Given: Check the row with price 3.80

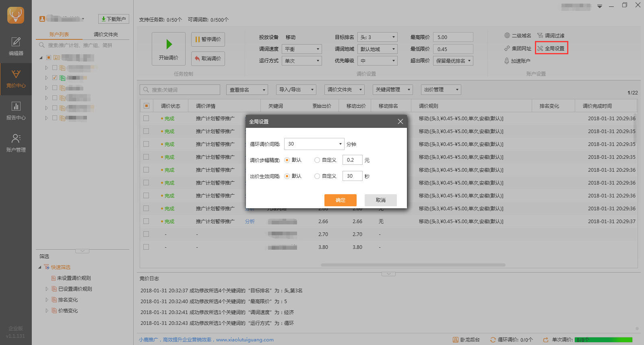Looking at the screenshot, I should pyautogui.click(x=146, y=247).
